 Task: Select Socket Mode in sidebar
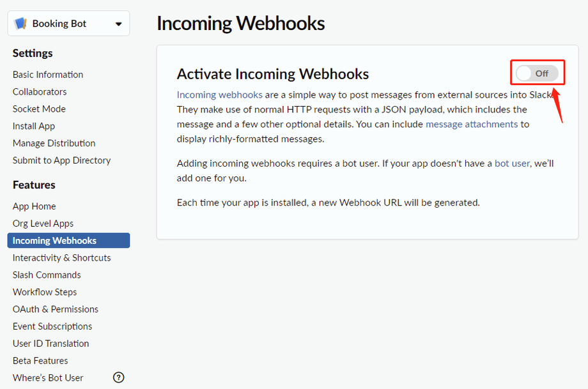point(39,109)
